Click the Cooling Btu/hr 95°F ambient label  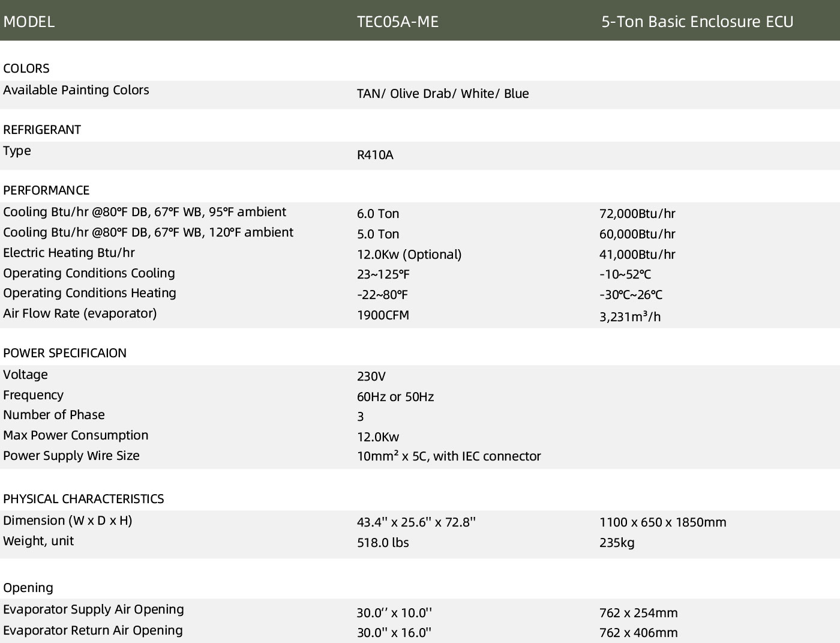[145, 212]
